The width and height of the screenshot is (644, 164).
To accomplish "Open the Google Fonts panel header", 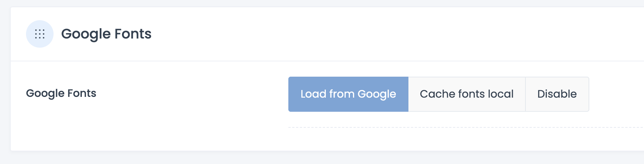I will (106, 34).
